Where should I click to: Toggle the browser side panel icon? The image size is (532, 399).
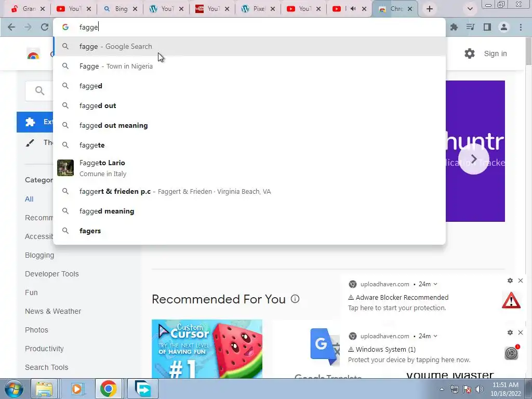click(x=487, y=27)
